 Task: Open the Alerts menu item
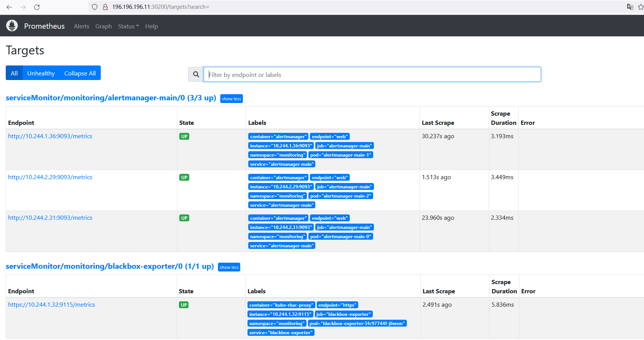pos(82,26)
